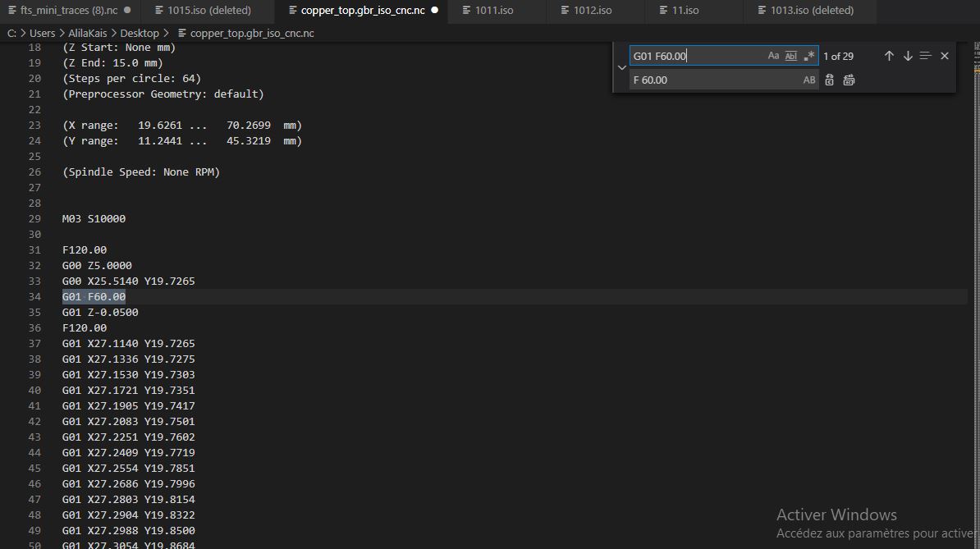Replace all matches icon
The width and height of the screenshot is (980, 549).
(x=849, y=80)
